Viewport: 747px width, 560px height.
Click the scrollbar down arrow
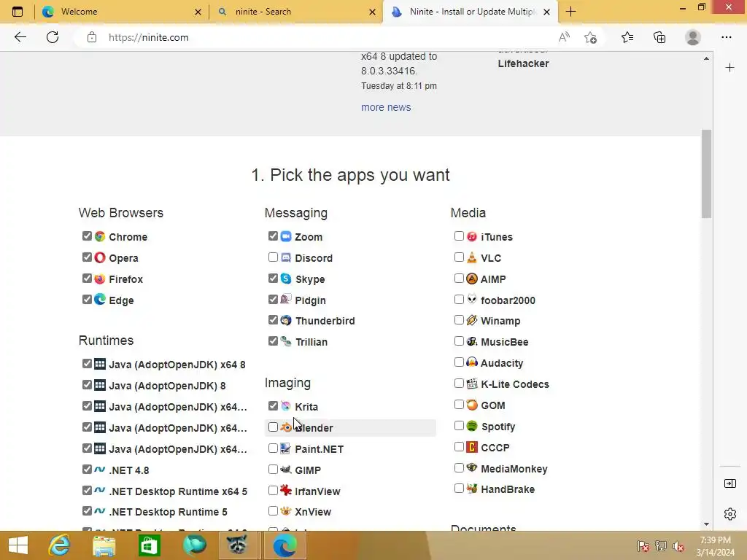tap(706, 524)
